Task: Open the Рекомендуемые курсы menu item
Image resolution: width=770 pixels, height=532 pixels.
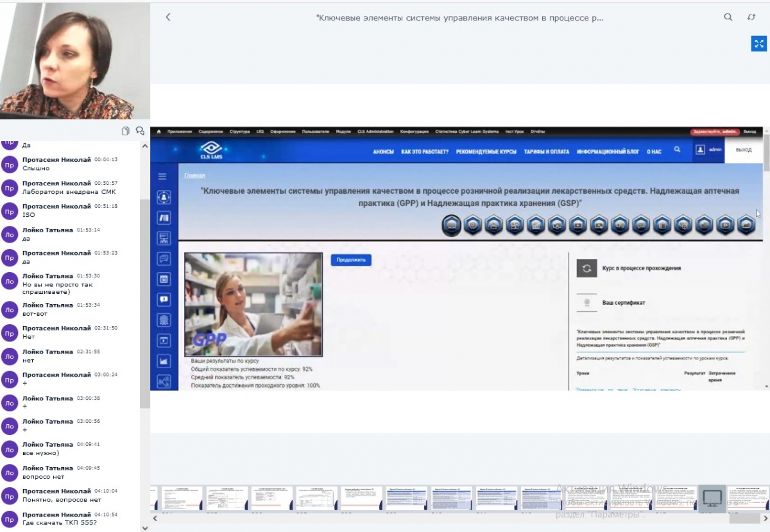Action: 486,151
